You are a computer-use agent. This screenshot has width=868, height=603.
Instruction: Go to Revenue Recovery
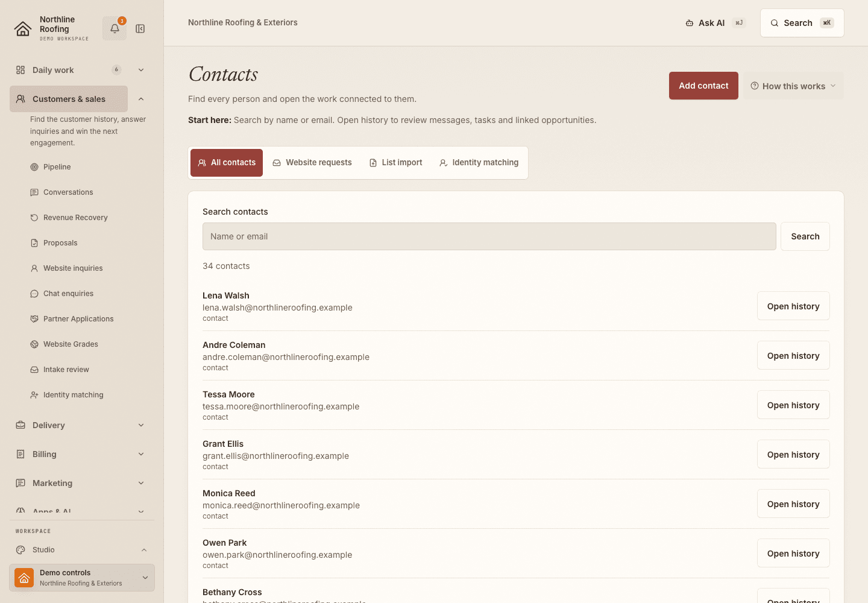coord(69,218)
